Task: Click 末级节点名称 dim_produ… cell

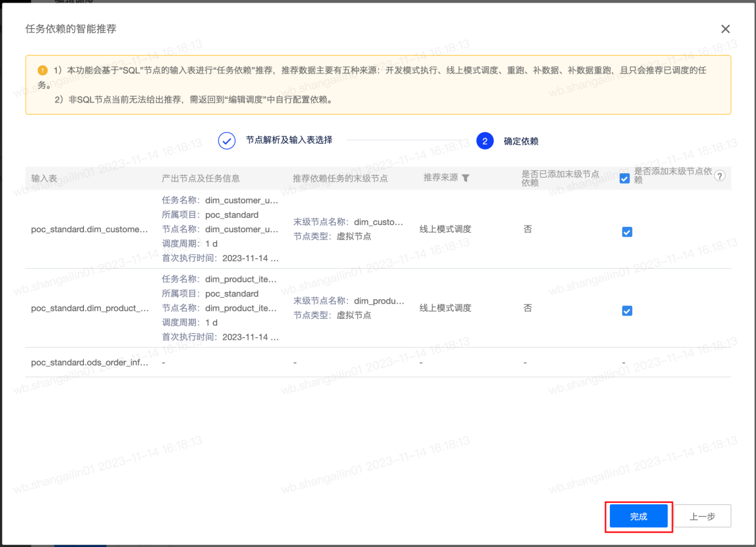Action: pyautogui.click(x=349, y=300)
